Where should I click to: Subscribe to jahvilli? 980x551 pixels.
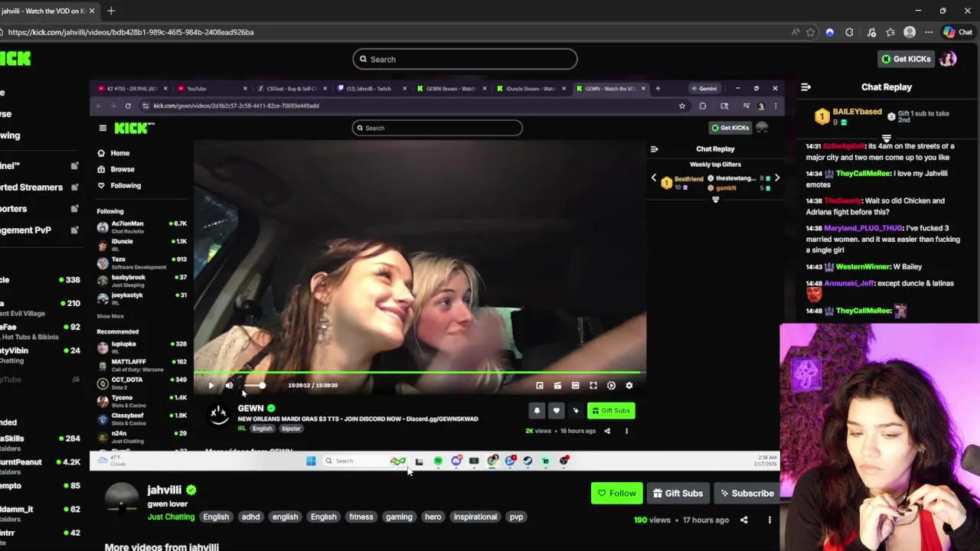tap(746, 494)
